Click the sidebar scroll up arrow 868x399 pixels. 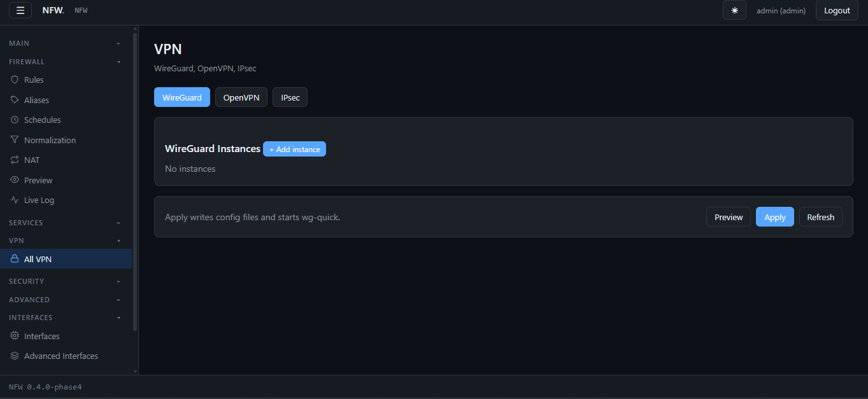pyautogui.click(x=135, y=29)
